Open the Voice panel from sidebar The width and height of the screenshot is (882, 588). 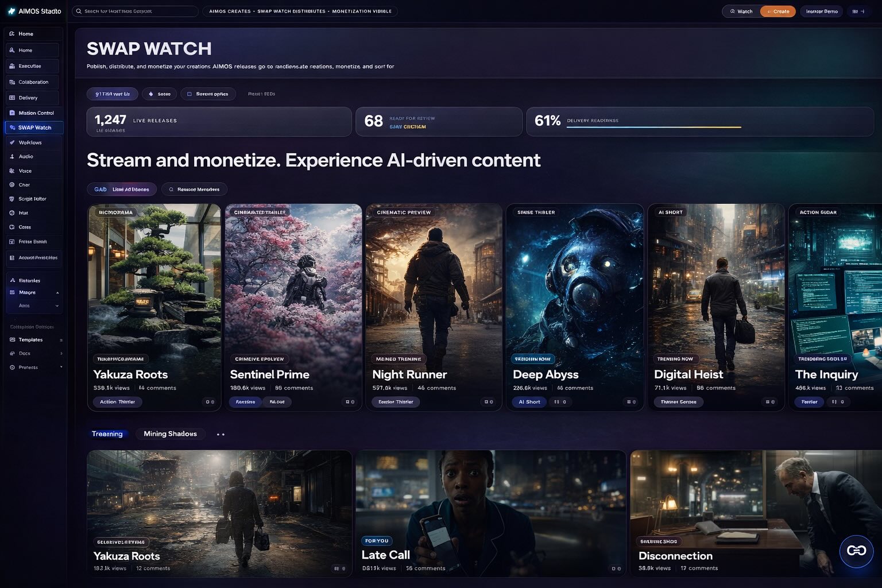point(25,171)
